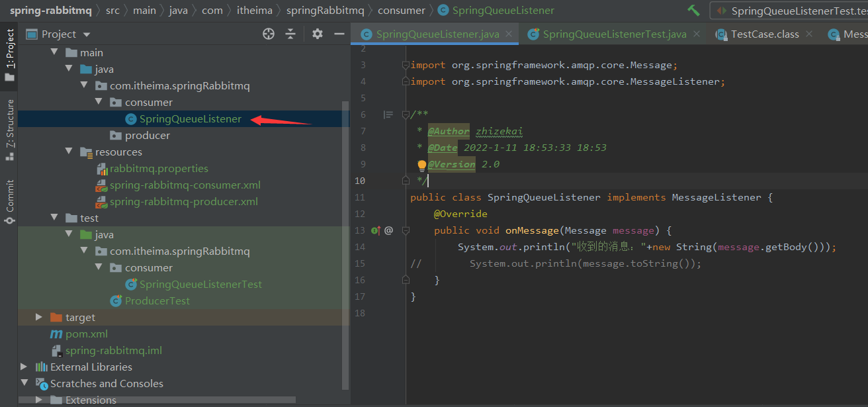Fold the import block at line 3
This screenshot has width=868, height=407.
click(406, 65)
